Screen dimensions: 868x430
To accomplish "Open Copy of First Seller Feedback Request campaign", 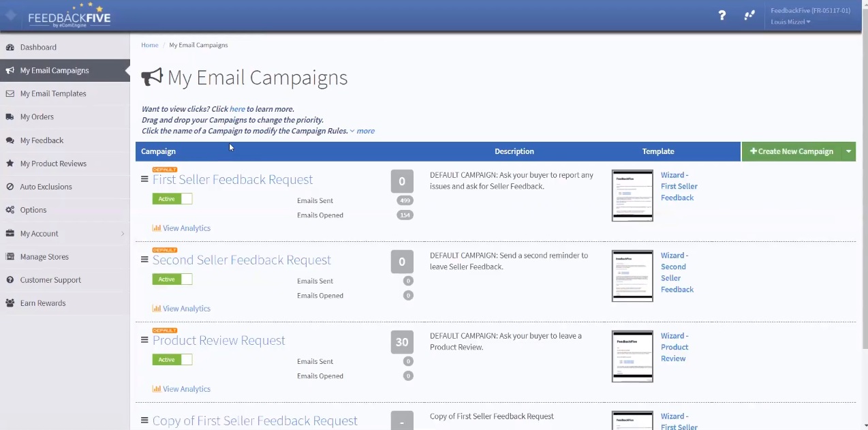I will (x=255, y=420).
